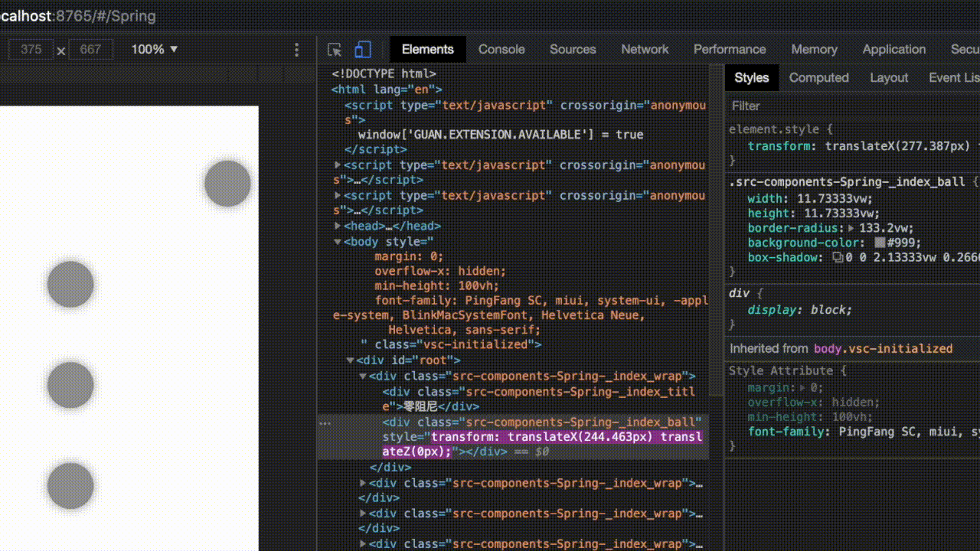Click the localhost:8765 address bar URL

point(78,15)
